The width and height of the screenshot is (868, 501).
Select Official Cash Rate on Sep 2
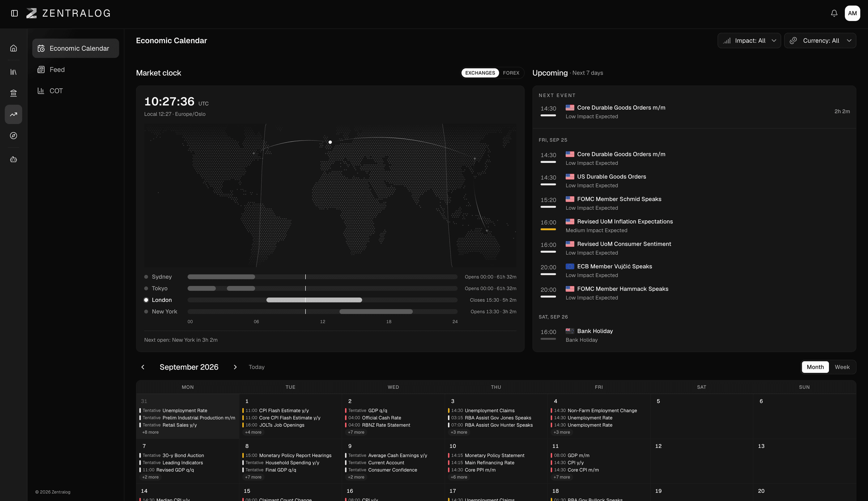click(393, 418)
